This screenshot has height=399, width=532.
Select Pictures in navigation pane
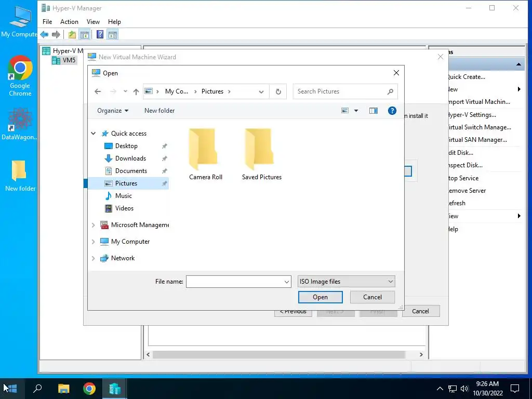pos(128,183)
